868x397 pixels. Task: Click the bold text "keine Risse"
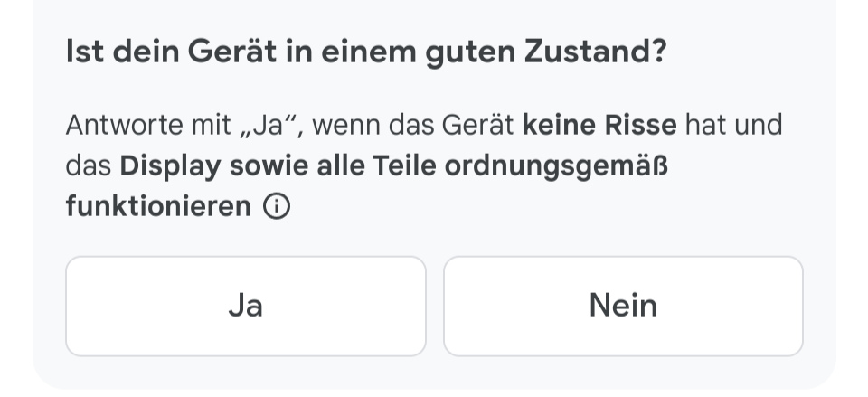coord(599,125)
